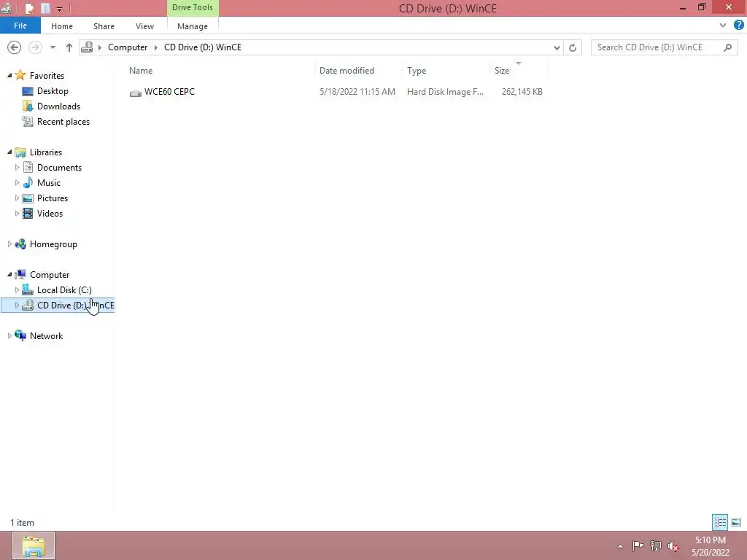The height and width of the screenshot is (560, 747).
Task: Click the Forward navigation arrow
Action: [x=35, y=47]
